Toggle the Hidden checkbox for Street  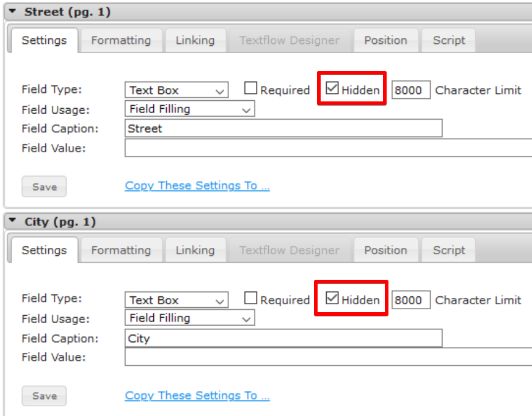[x=332, y=88]
